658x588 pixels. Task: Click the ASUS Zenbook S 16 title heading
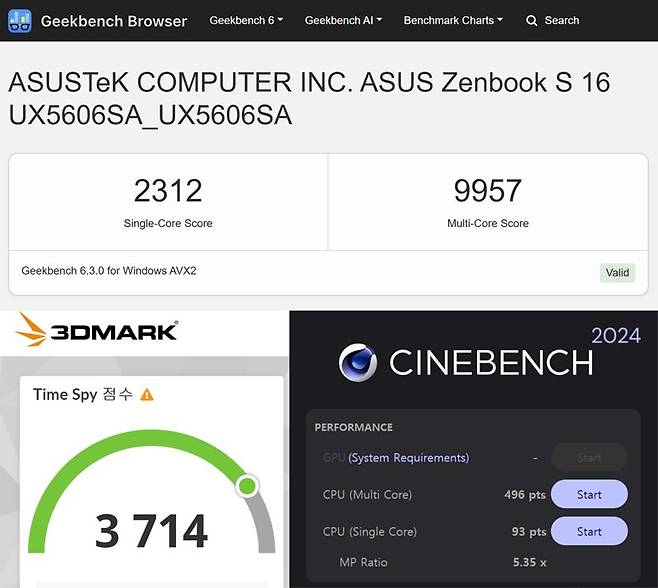pyautogui.click(x=308, y=98)
